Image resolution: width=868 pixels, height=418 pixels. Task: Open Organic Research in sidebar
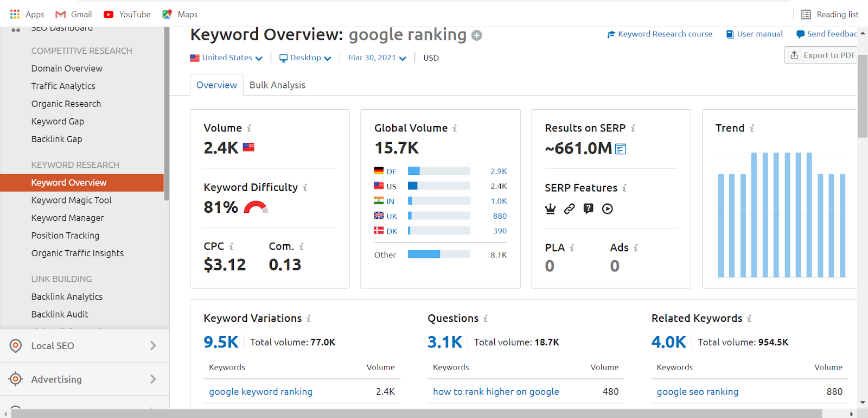(x=66, y=104)
